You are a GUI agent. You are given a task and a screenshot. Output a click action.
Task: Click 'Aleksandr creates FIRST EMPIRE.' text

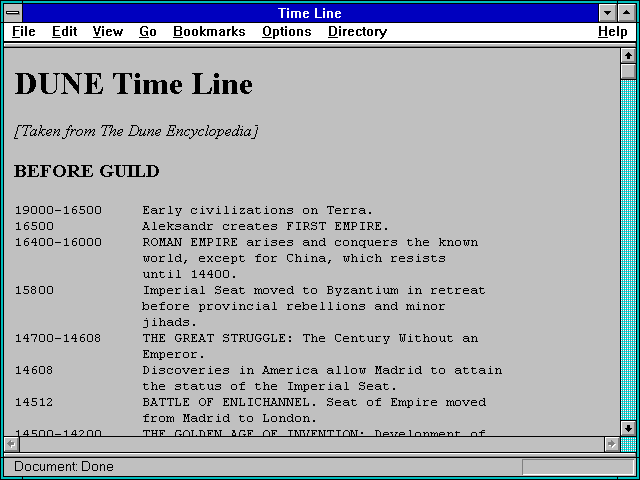pyautogui.click(x=266, y=227)
